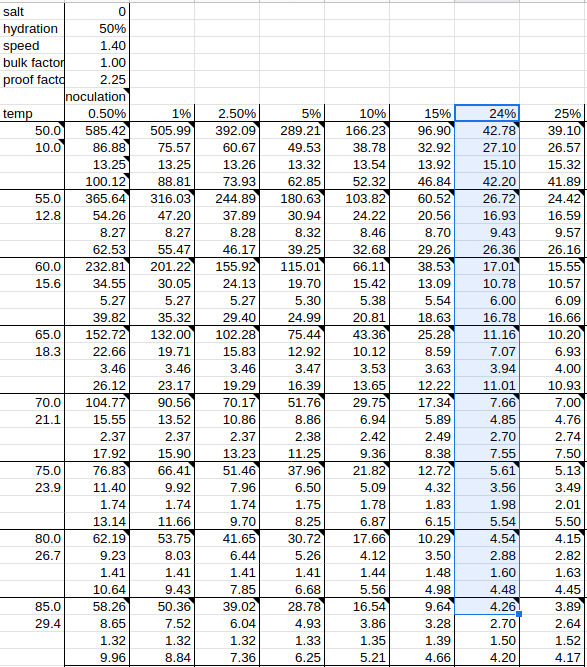
Task: Select the 10% column header cell
Action: [x=357, y=114]
